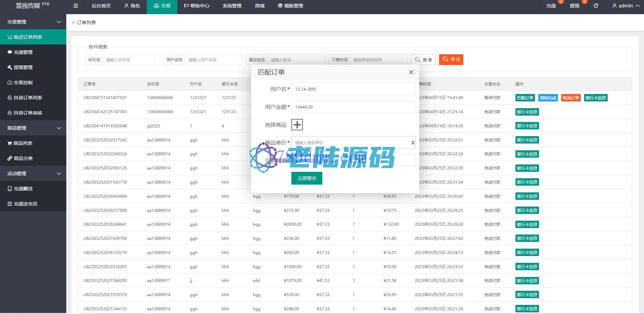Image resolution: width=644 pixels, height=314 pixels.
Task: Open 提现管理 in the sidebar
Action: click(23, 67)
